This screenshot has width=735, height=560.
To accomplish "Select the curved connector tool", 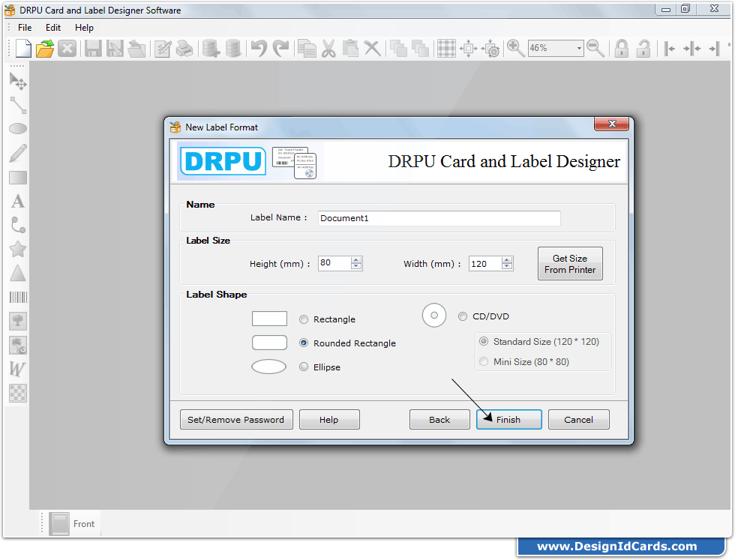I will [18, 225].
